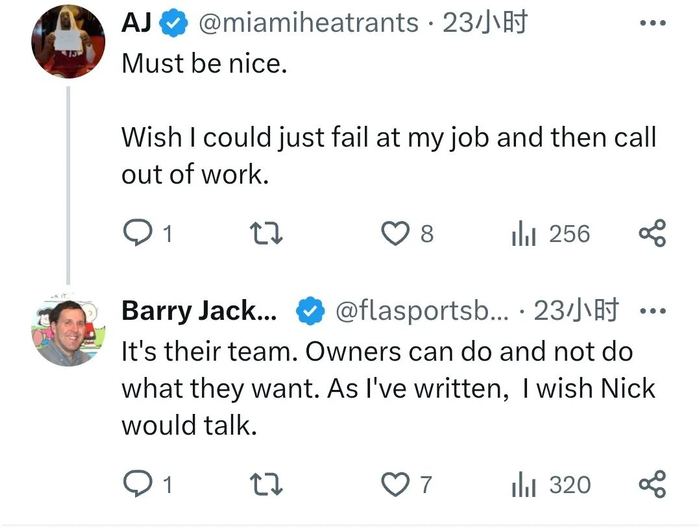Viewport: 700px width, 532px height.
Task: Retweet Barry Jackson's reply
Action: click(x=266, y=485)
